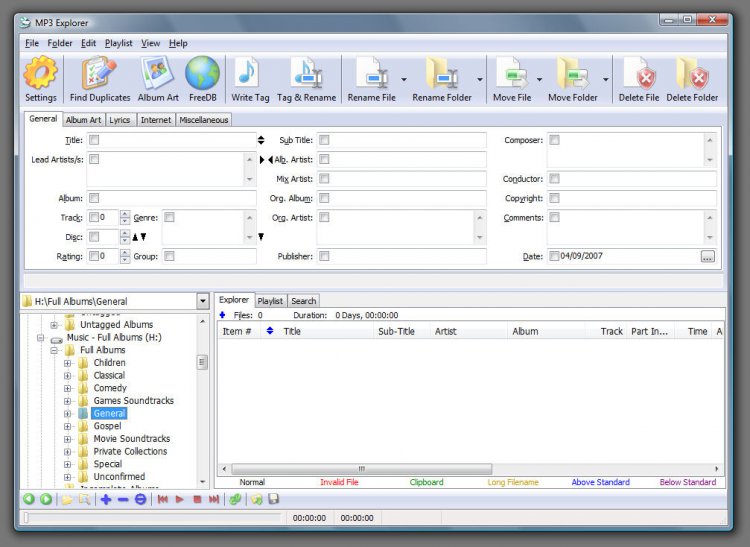
Task: Open the Move File dropdown arrow
Action: tap(540, 79)
